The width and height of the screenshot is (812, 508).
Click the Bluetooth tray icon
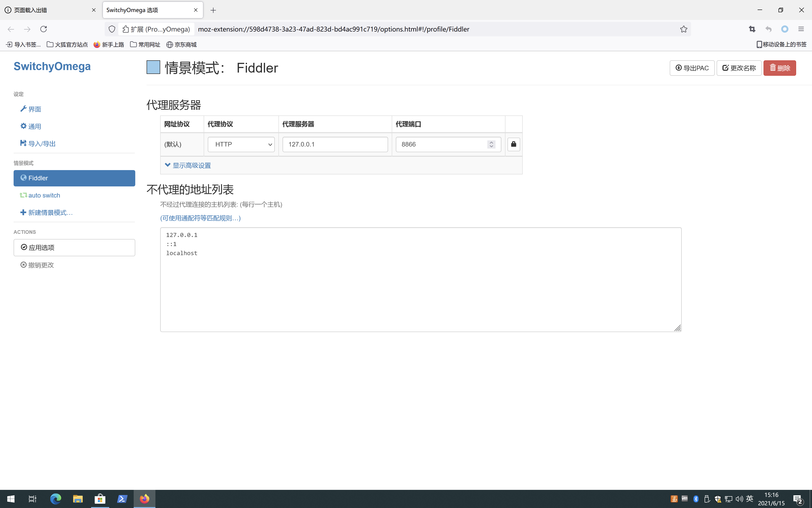pos(696,499)
